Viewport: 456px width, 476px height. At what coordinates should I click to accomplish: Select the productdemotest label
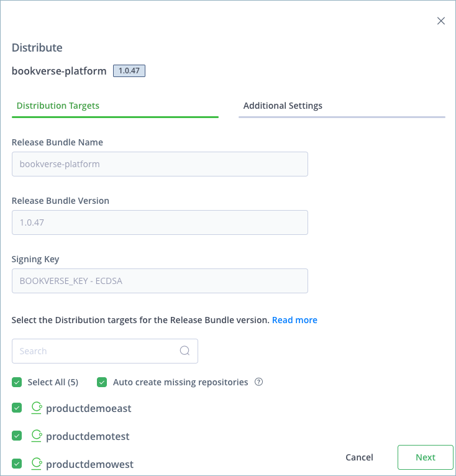(x=88, y=436)
